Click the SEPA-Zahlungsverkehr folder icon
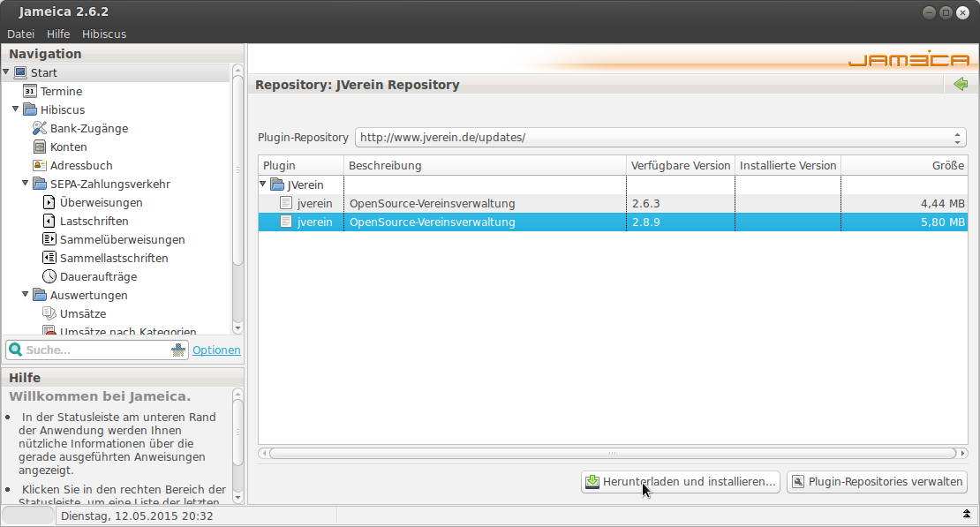This screenshot has width=980, height=527. coord(40,184)
